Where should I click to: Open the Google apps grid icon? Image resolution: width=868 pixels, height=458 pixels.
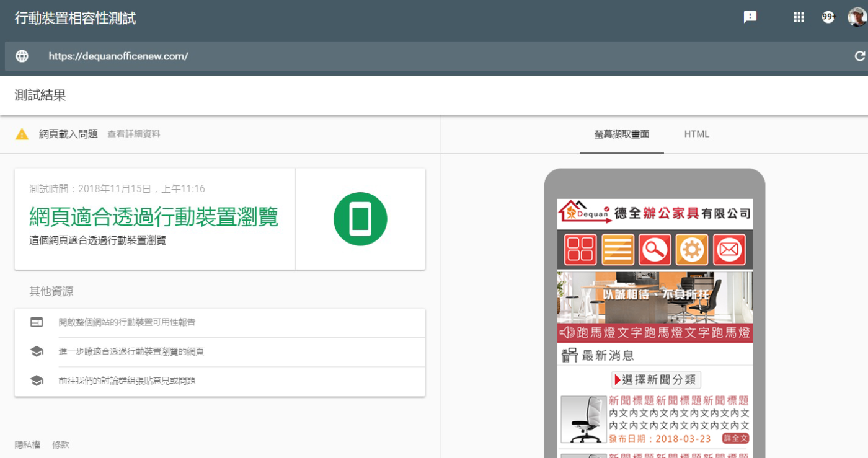pos(799,17)
